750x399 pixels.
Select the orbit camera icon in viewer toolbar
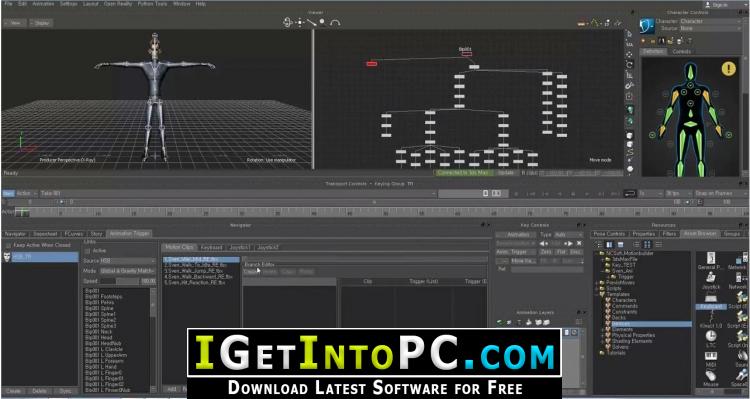(288, 22)
